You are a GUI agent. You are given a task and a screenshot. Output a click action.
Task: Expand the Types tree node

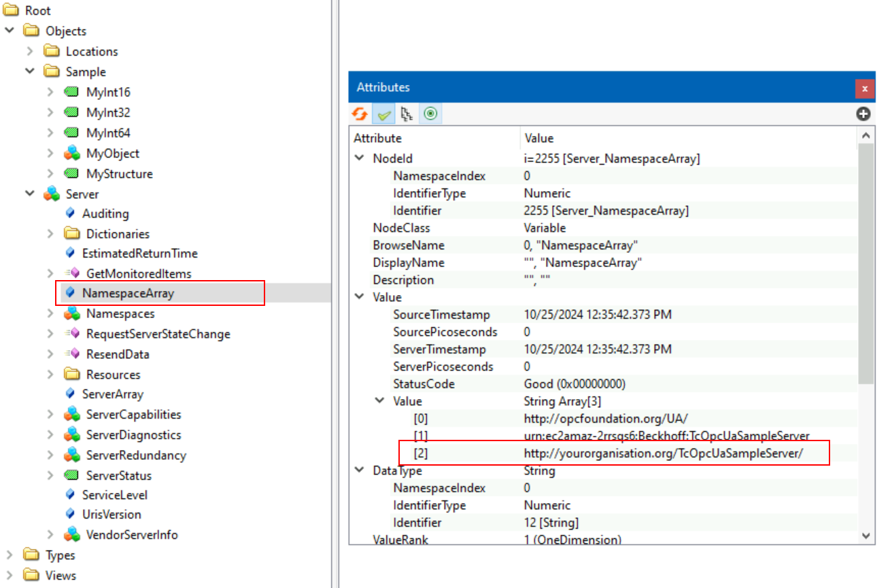point(10,555)
